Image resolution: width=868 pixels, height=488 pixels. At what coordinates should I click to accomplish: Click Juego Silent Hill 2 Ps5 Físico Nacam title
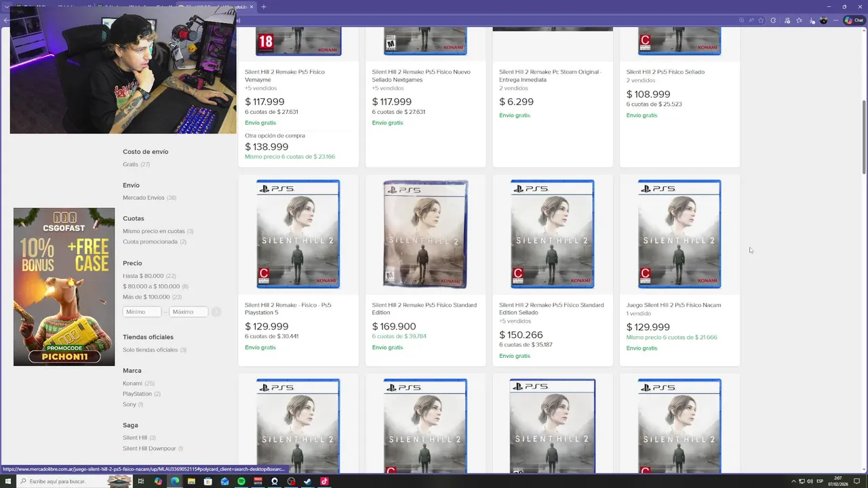pos(673,305)
